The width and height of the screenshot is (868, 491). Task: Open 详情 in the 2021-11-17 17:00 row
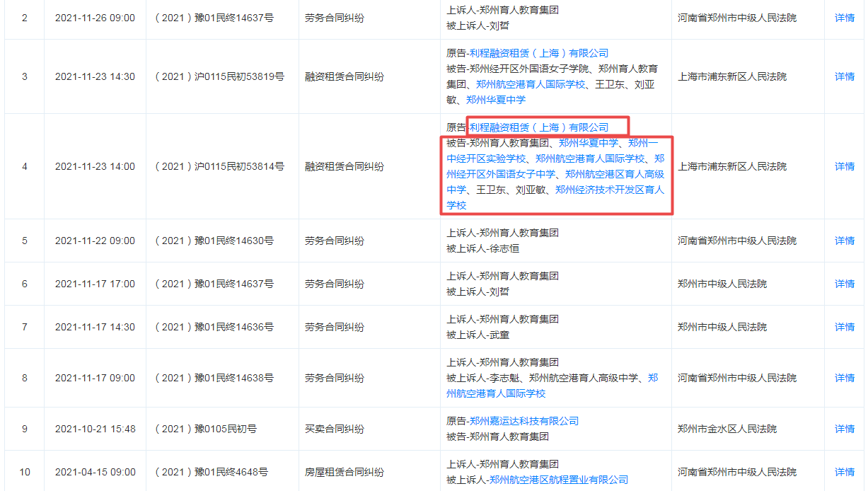pyautogui.click(x=845, y=284)
